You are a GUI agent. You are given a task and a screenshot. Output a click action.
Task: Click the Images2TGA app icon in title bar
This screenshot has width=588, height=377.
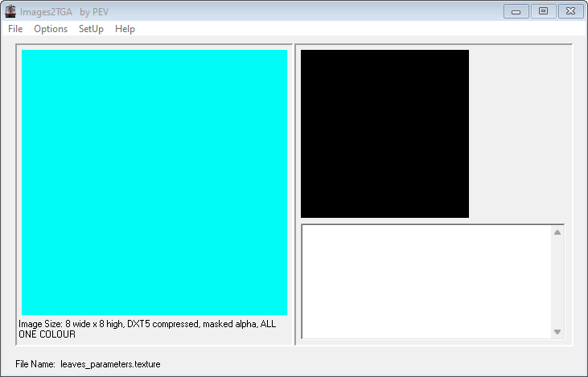10,11
